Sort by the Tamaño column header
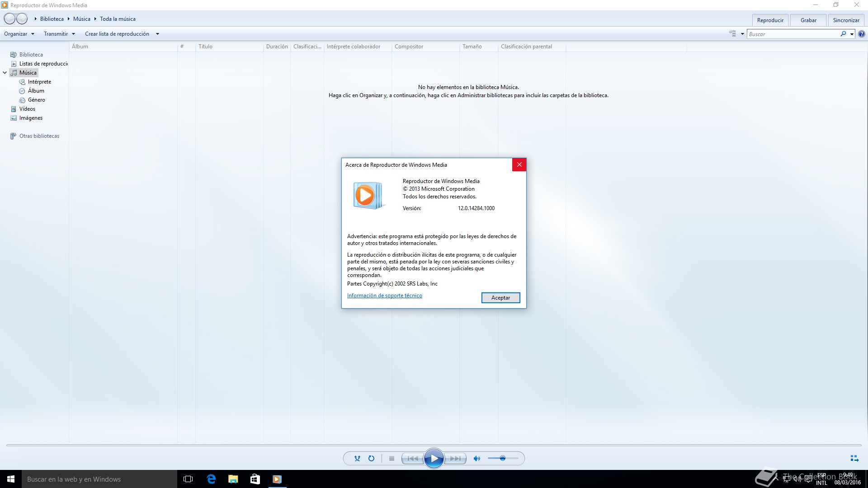Viewport: 868px width, 488px height. pos(478,47)
